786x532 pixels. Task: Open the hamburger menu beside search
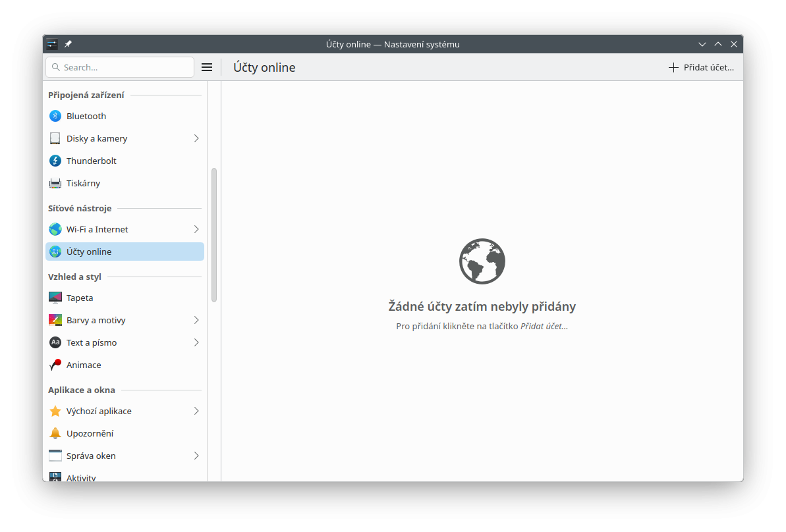coord(207,67)
